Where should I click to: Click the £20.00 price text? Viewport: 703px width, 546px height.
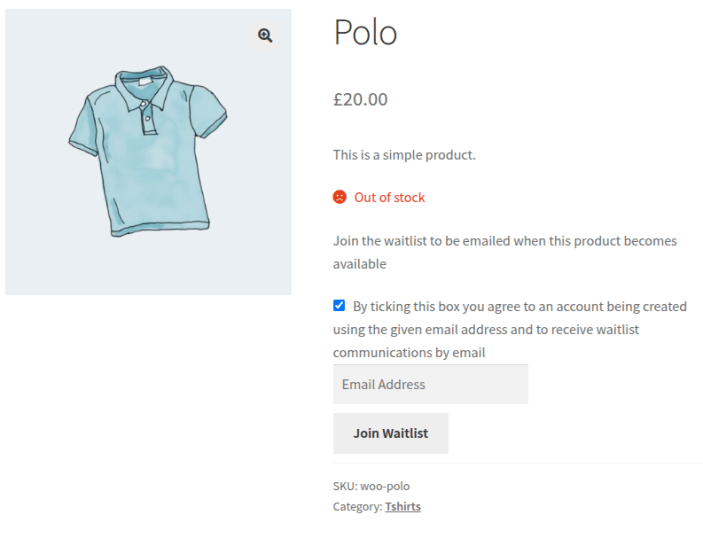(x=360, y=100)
